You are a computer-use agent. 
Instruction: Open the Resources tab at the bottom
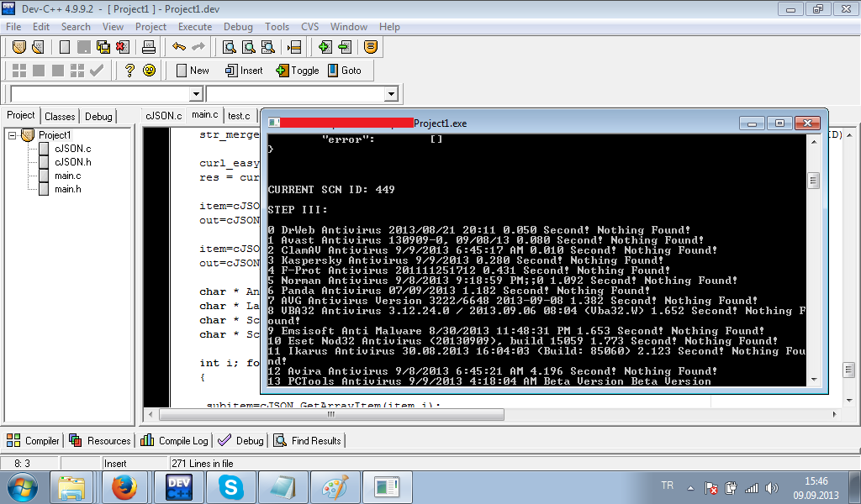coord(99,440)
